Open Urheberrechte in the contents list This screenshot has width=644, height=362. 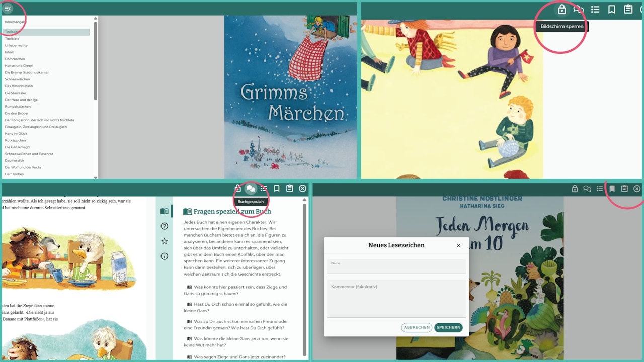point(16,45)
